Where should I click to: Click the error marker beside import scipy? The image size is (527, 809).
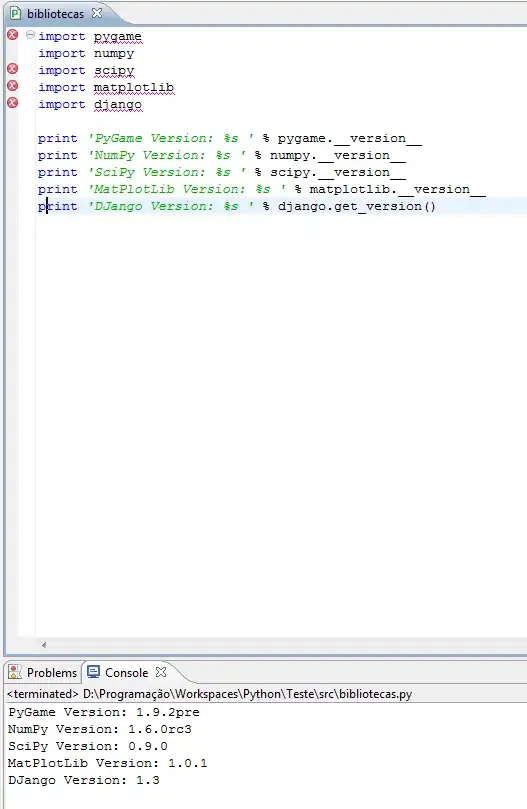[x=12, y=69]
